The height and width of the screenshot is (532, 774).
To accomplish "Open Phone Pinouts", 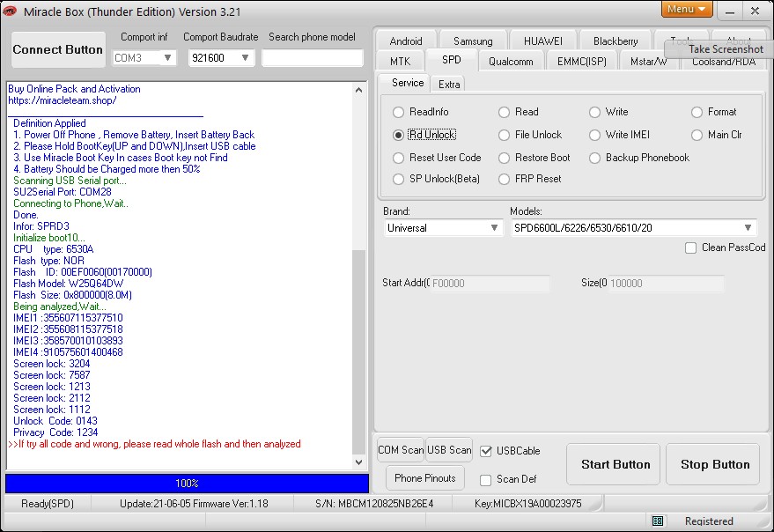I will 425,477.
